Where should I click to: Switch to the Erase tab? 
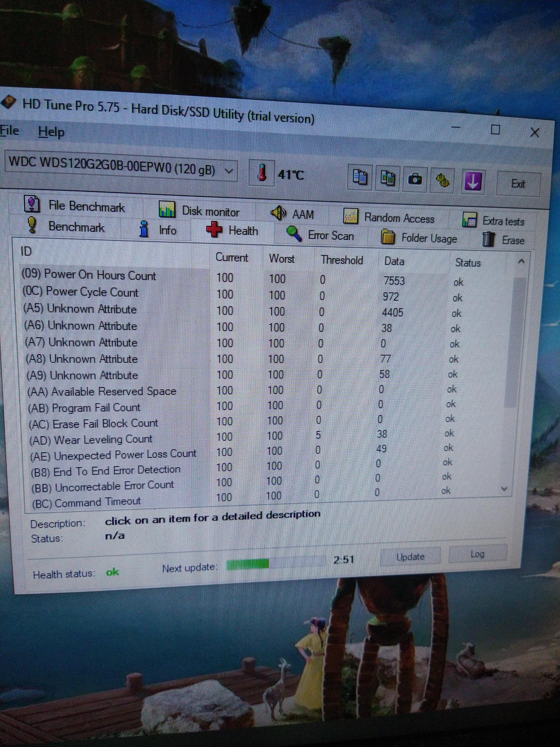(x=503, y=240)
